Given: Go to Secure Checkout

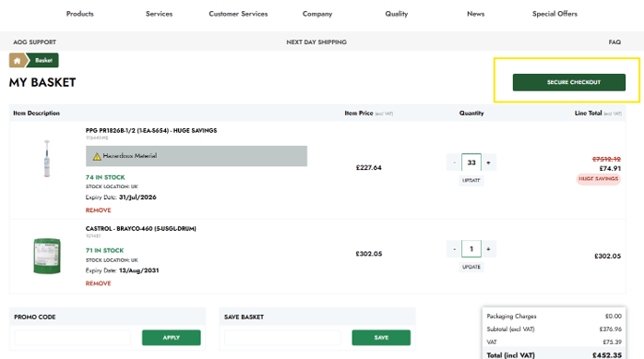Looking at the screenshot, I should tap(569, 82).
